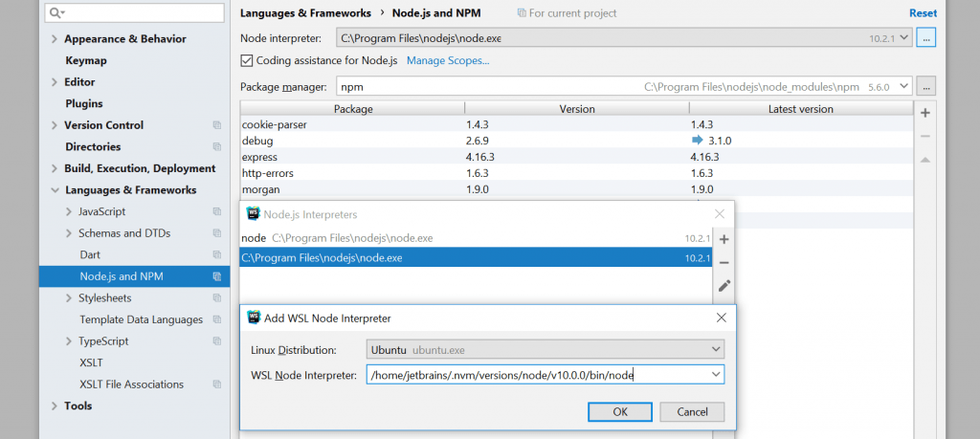The height and width of the screenshot is (439, 980).
Task: Click project-level icon next to Stylesheets
Action: [217, 297]
